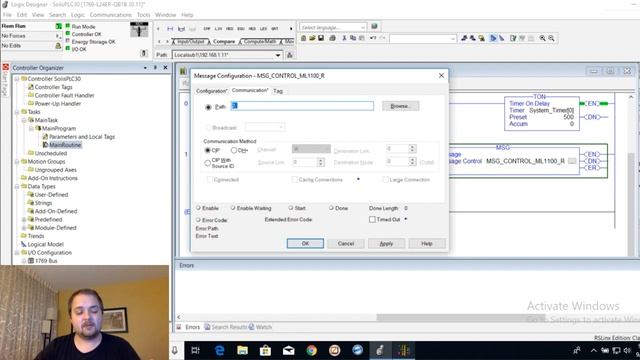
Task: Select the CIP With Source ID option
Action: coord(208,163)
